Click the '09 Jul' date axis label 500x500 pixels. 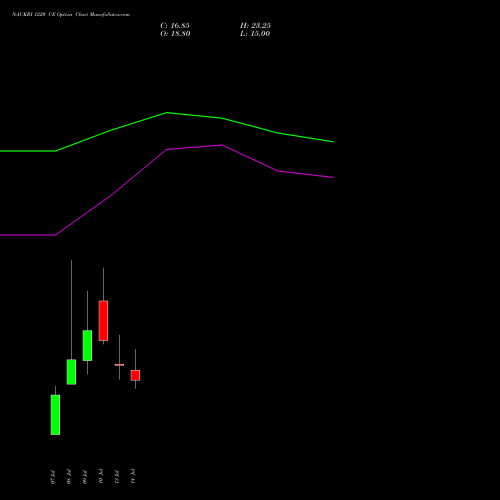click(85, 477)
